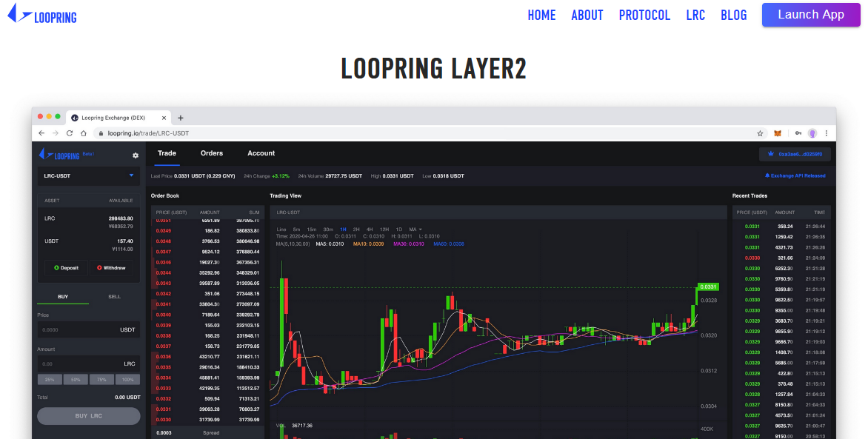Click order book price 0.0331 row
868x439 pixels.
pyautogui.click(x=207, y=409)
